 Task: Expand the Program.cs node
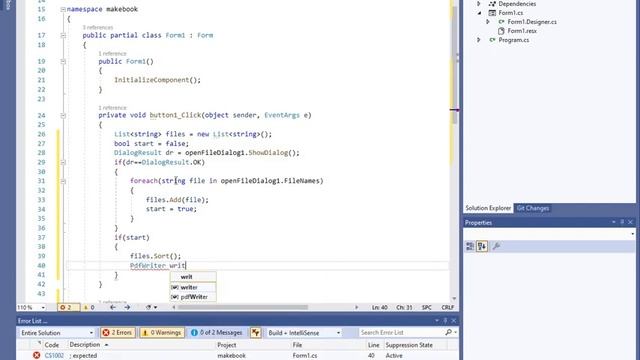[479, 40]
